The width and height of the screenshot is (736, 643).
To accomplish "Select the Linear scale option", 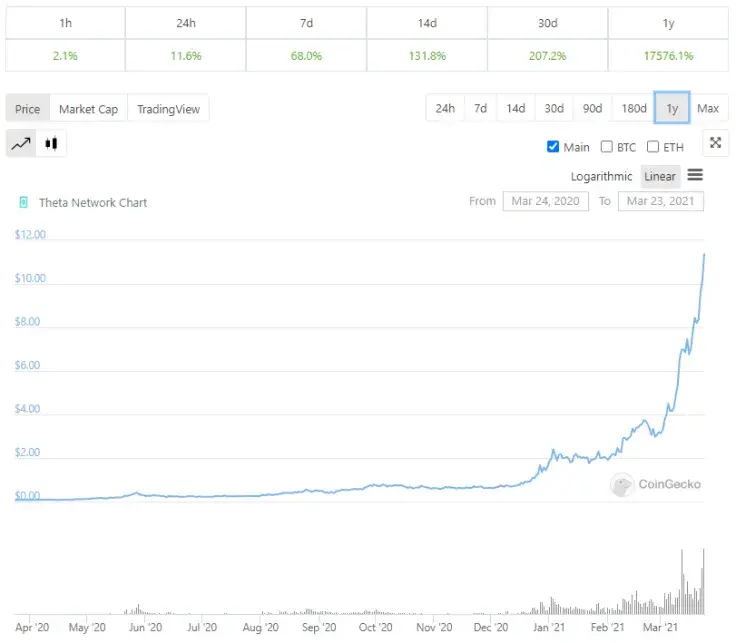I will tap(660, 176).
